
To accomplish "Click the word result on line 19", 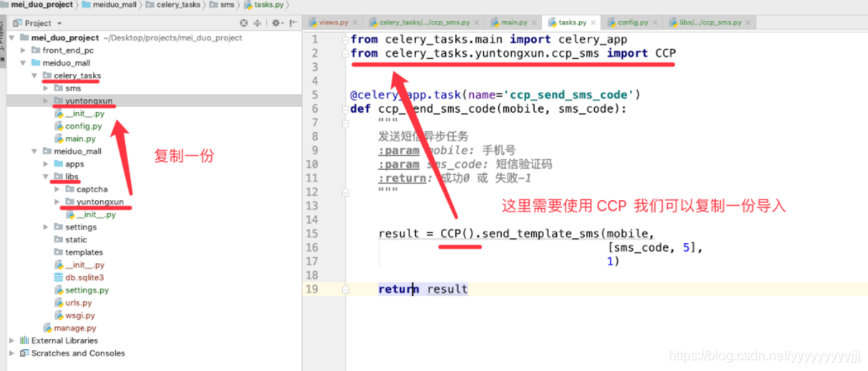I will coord(447,289).
